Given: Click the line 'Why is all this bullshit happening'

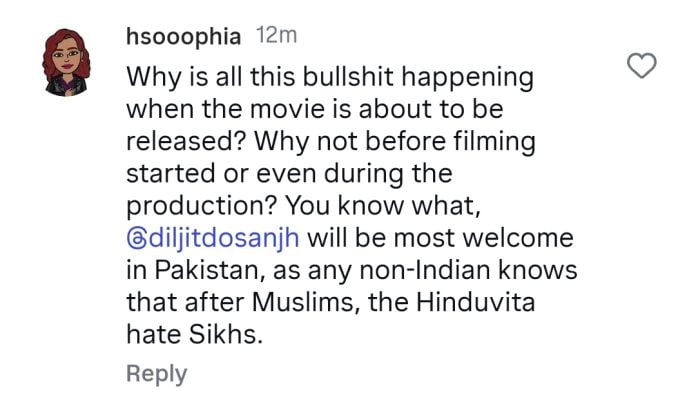Looking at the screenshot, I should (x=330, y=77).
